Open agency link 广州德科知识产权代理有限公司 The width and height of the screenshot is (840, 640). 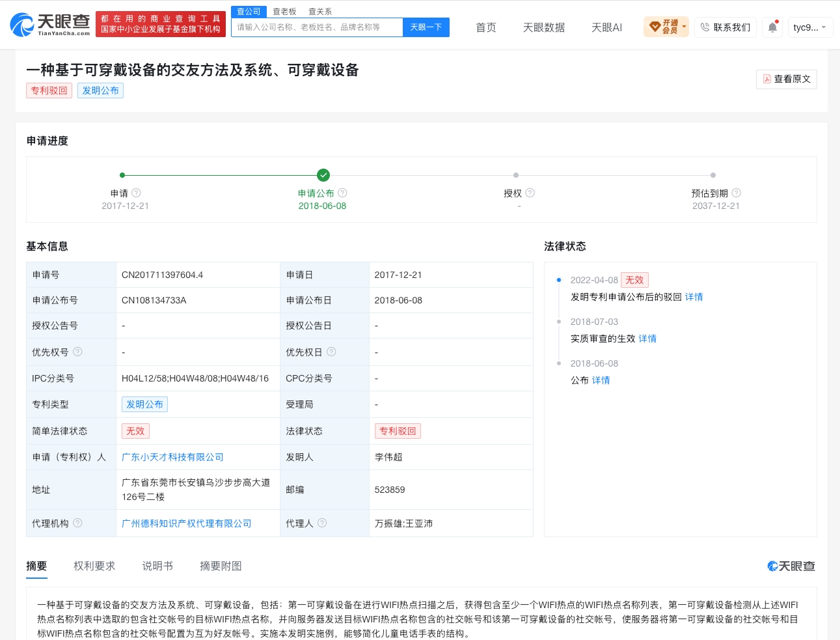click(187, 523)
